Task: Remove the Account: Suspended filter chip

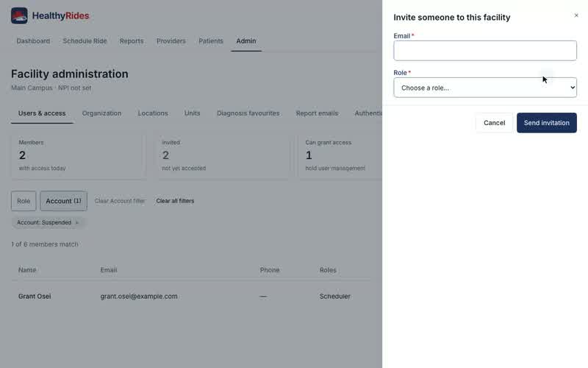Action: coord(77,223)
